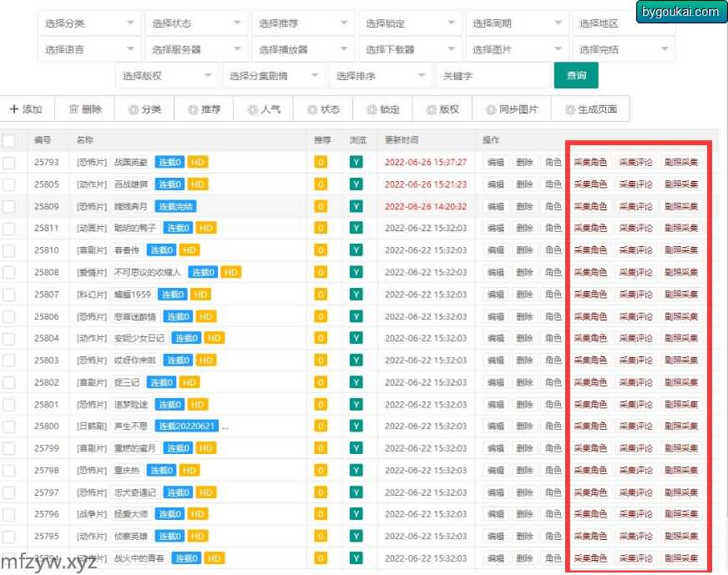Image resolution: width=728 pixels, height=575 pixels.
Task: Focus the 关键字 search input field
Action: coord(493,76)
